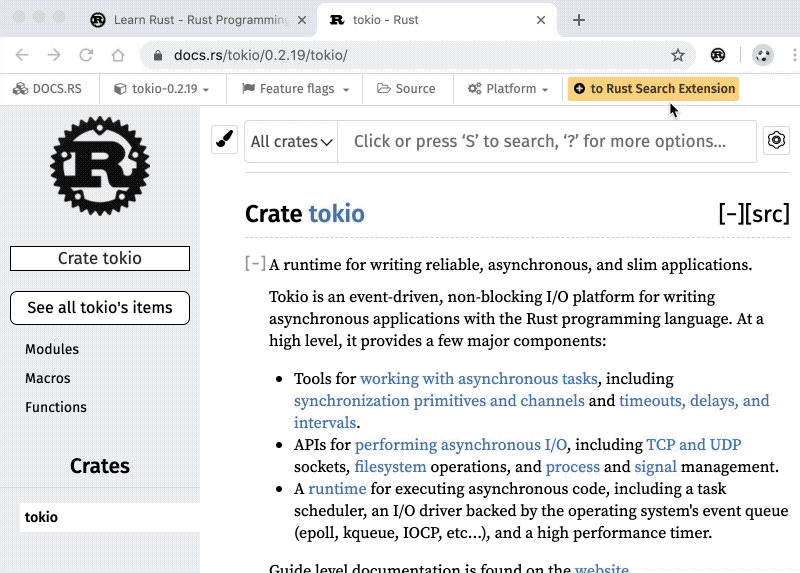Close the tokio - Rust tab

tap(541, 20)
